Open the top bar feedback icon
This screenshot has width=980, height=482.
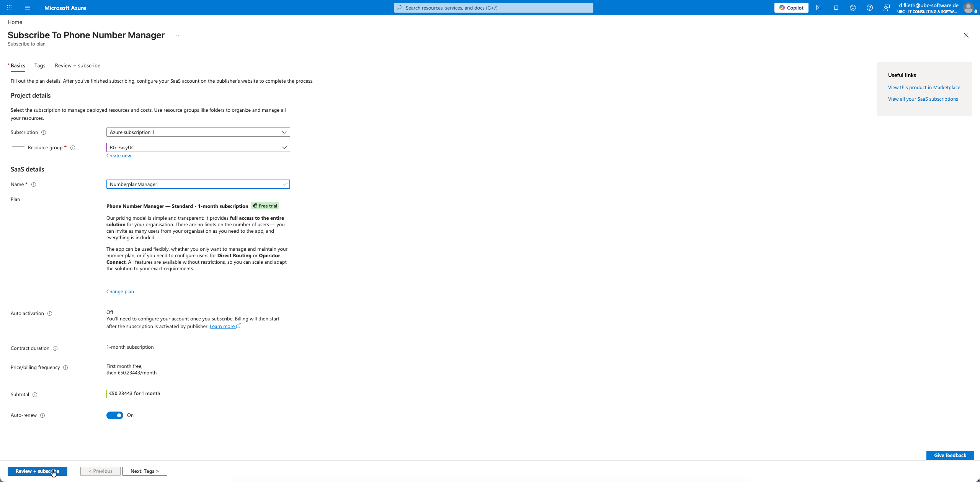coord(887,8)
